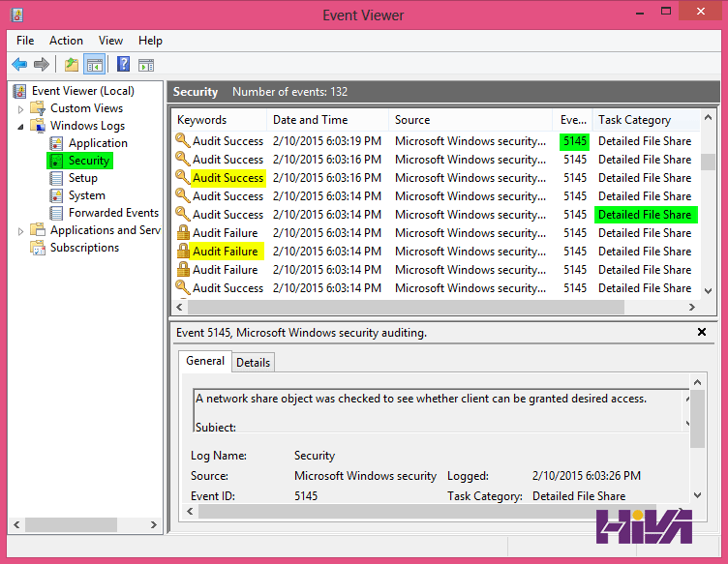Viewport: 728px width, 564px height.
Task: Toggle the Show/Hide Action Pane icon
Action: tap(146, 65)
